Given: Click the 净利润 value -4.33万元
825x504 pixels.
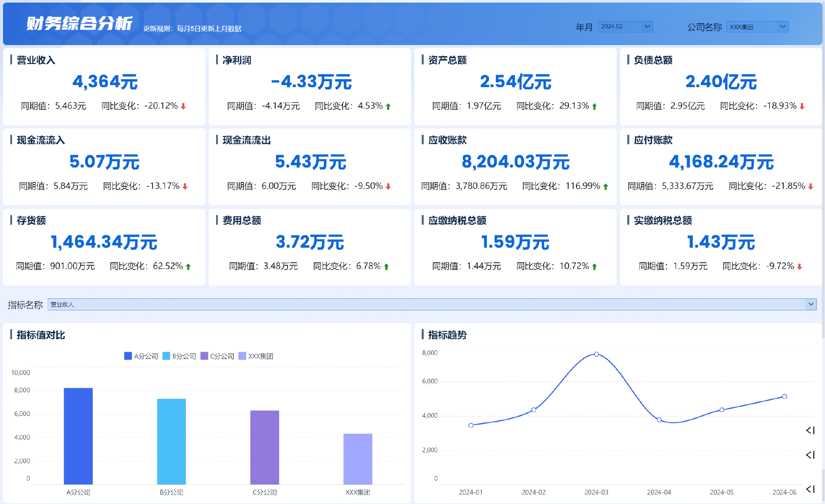Looking at the screenshot, I should (x=311, y=82).
